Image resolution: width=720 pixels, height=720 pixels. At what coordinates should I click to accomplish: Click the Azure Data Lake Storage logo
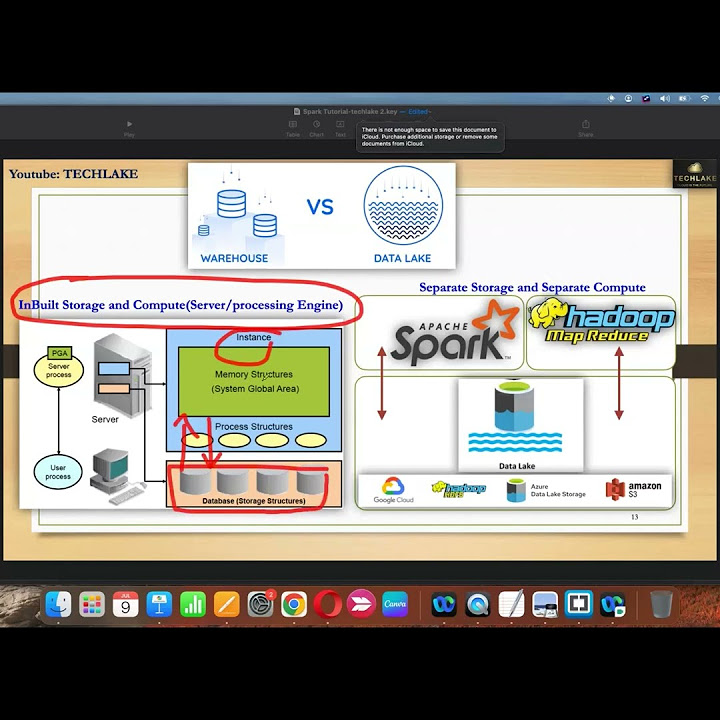click(546, 490)
